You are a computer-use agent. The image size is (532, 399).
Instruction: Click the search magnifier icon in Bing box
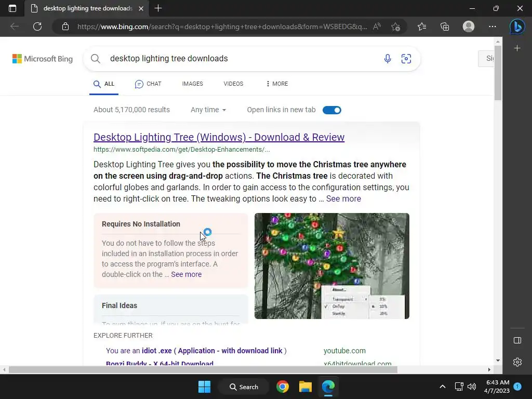[x=96, y=59]
